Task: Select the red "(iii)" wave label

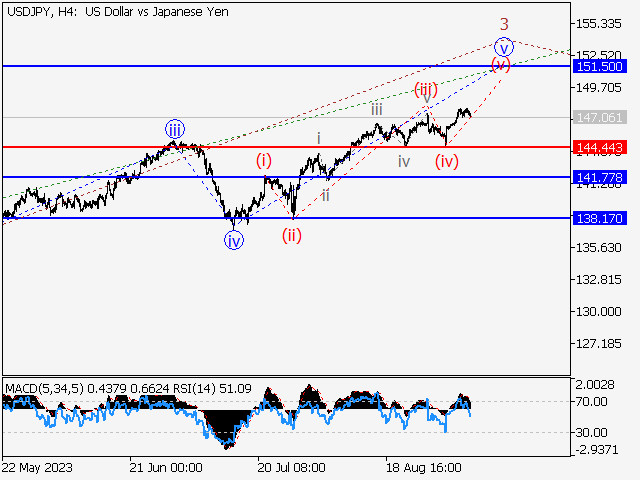Action: click(x=426, y=89)
